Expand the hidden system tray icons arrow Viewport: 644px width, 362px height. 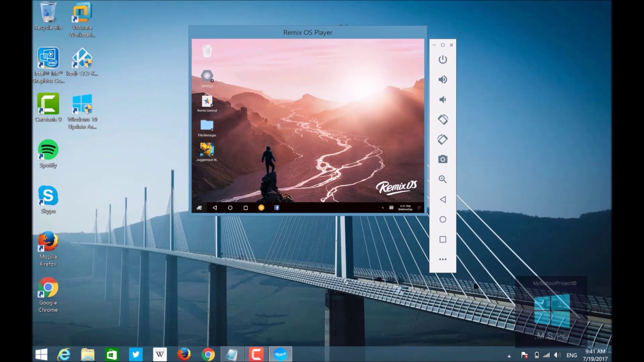click(509, 355)
